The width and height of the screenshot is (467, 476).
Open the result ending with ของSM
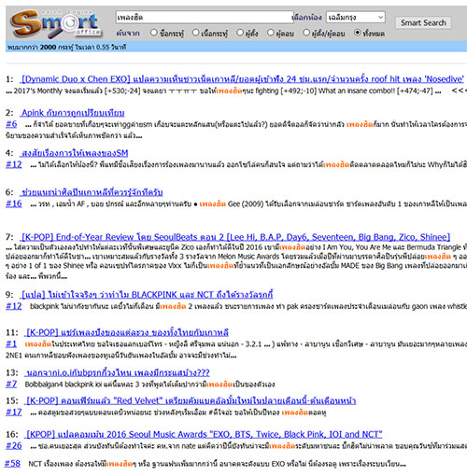[75, 153]
